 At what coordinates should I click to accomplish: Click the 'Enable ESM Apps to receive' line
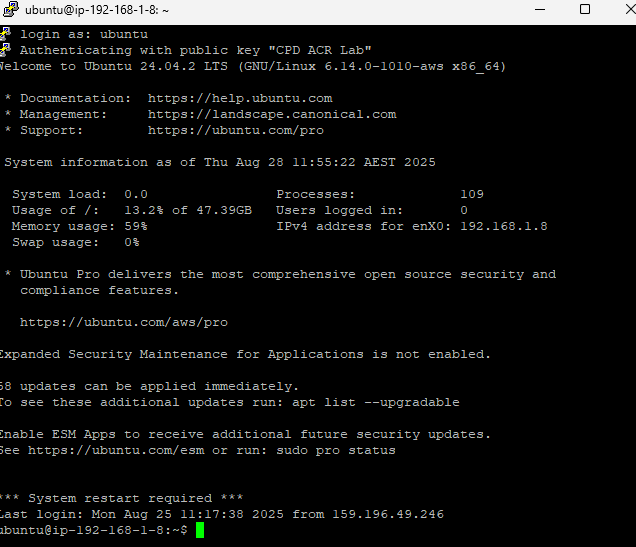point(245,435)
